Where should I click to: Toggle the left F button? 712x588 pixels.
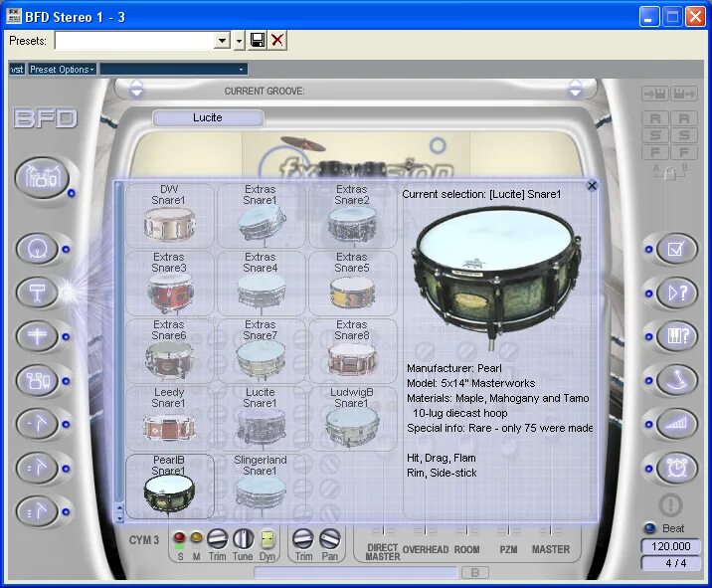click(655, 152)
